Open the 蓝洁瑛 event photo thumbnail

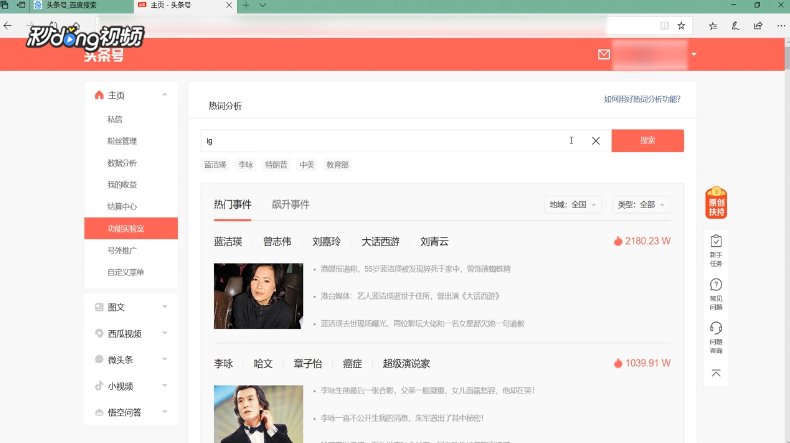pos(258,296)
